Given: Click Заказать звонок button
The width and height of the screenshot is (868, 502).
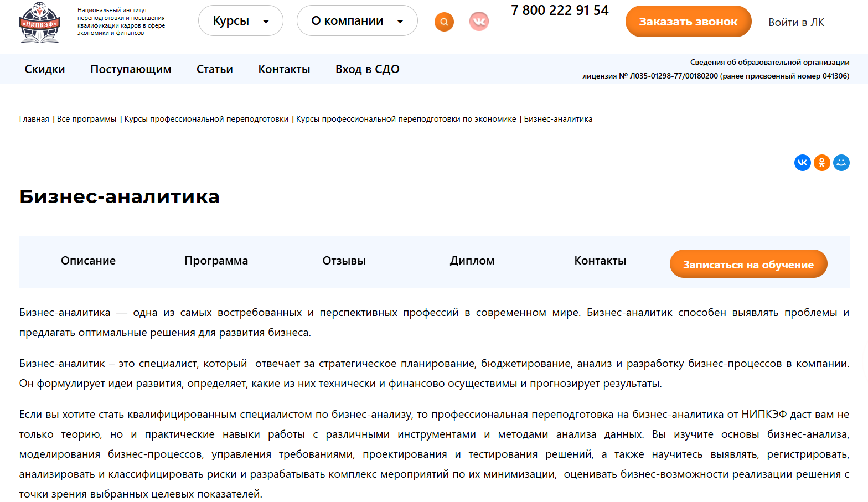Looking at the screenshot, I should tap(688, 22).
